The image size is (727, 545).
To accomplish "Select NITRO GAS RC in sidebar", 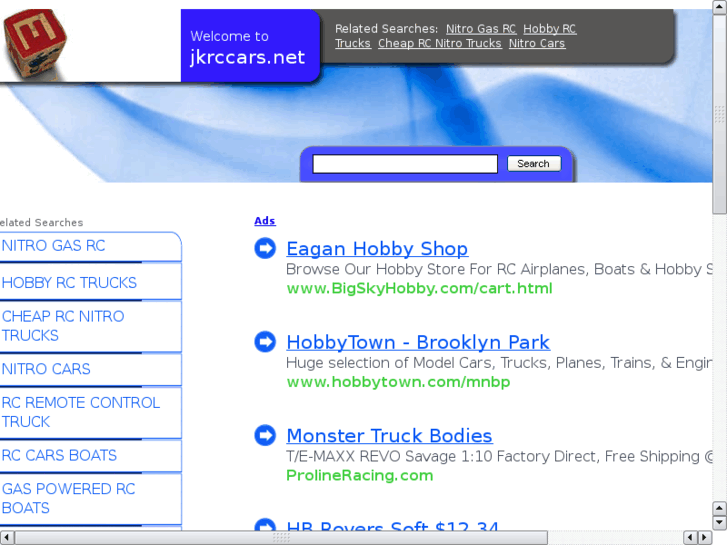I will tap(54, 245).
